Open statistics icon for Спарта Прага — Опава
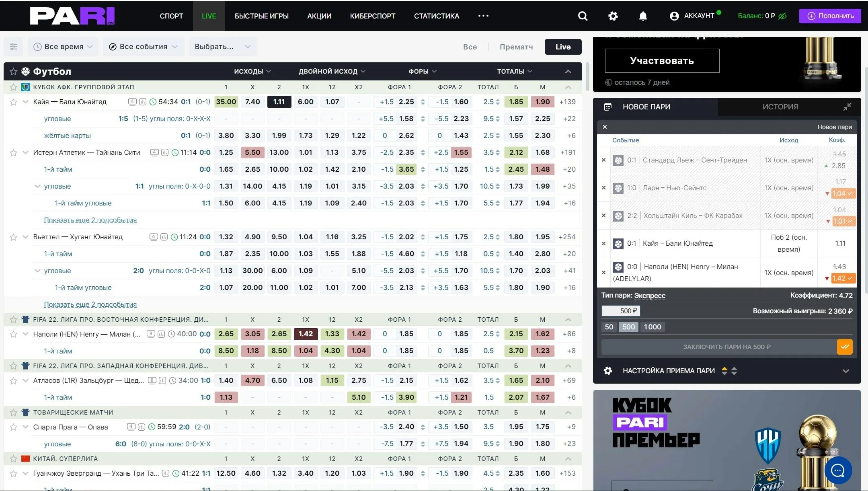868x491 pixels. [x=142, y=427]
